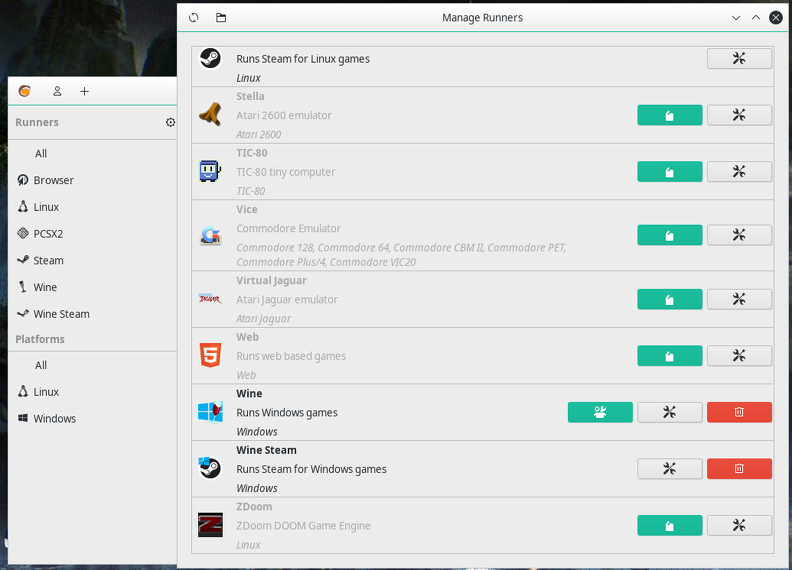The image size is (792, 570).
Task: Click the Lutris logo in main window
Action: [x=24, y=91]
